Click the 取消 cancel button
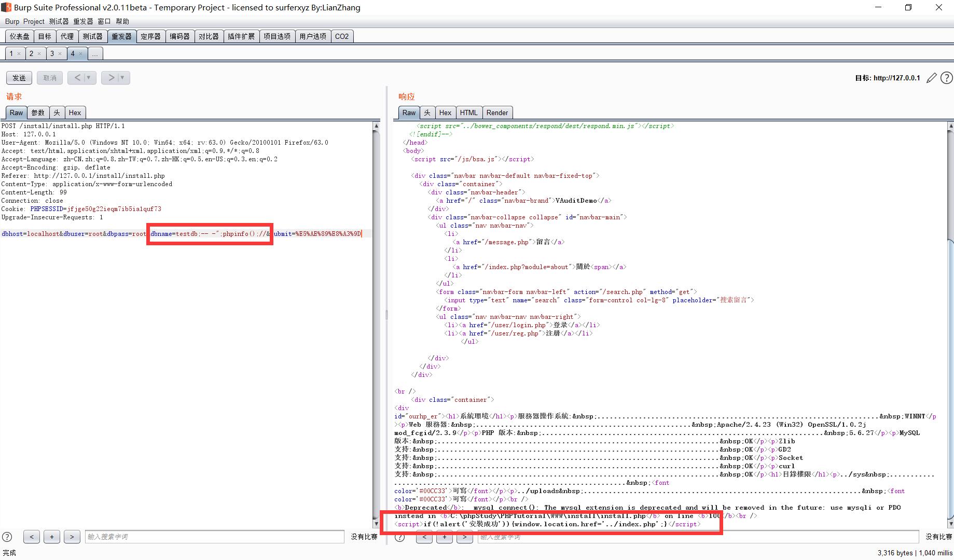 pos(50,78)
